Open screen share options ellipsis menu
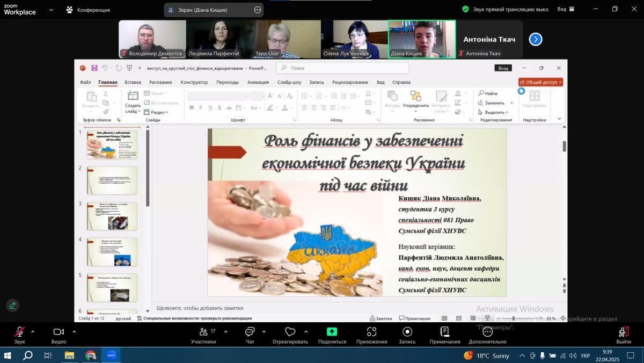 (258, 10)
